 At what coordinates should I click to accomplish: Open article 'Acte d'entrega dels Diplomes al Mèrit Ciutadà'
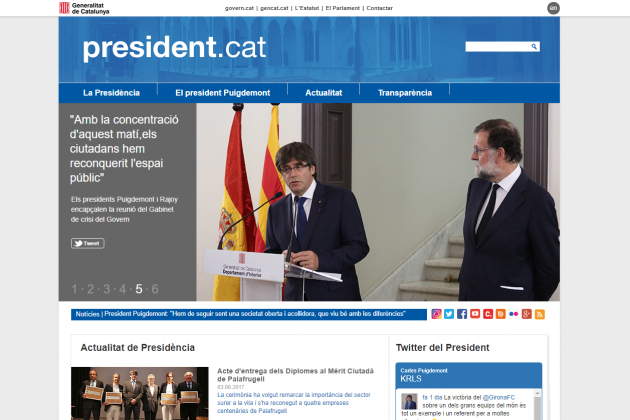click(295, 375)
